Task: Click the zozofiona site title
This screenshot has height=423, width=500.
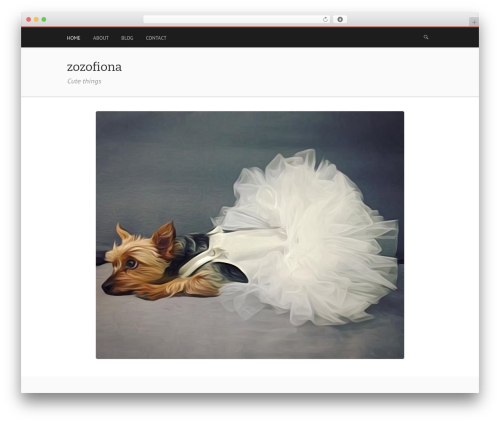Action: click(x=94, y=67)
